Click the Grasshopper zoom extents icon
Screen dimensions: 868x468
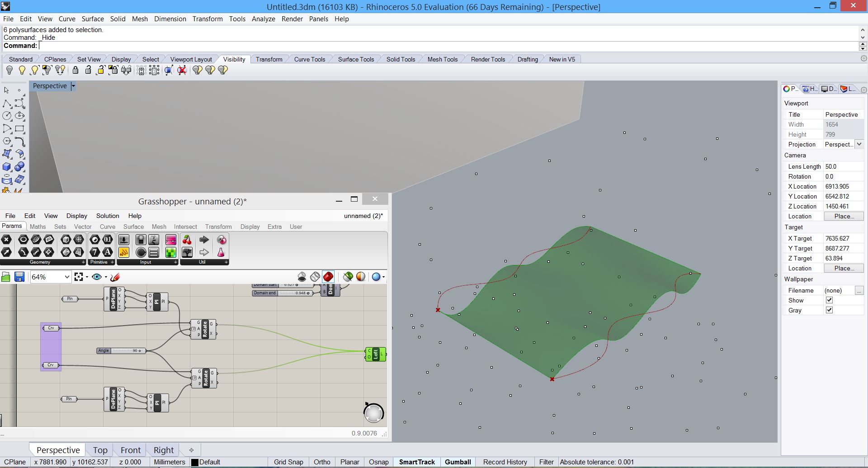[x=79, y=277]
